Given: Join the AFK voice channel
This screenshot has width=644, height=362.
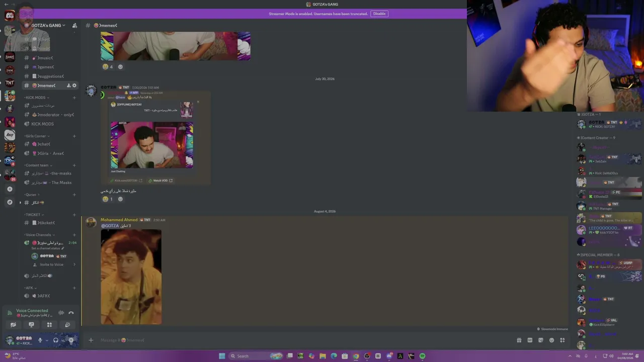Looking at the screenshot, I should (x=50, y=296).
